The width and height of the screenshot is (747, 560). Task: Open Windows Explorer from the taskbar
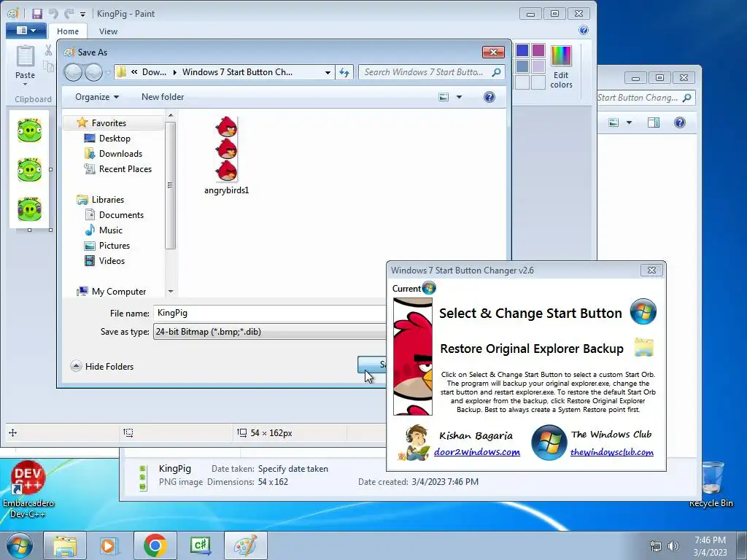coord(65,545)
